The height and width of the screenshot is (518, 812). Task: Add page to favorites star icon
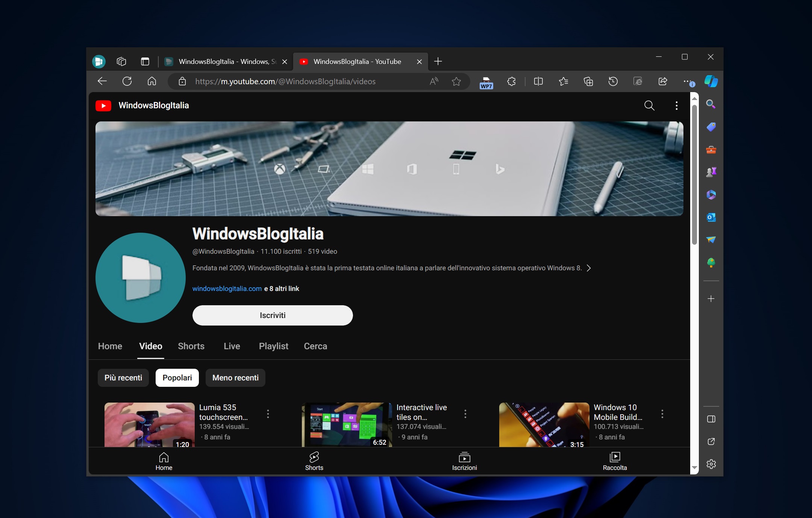456,81
